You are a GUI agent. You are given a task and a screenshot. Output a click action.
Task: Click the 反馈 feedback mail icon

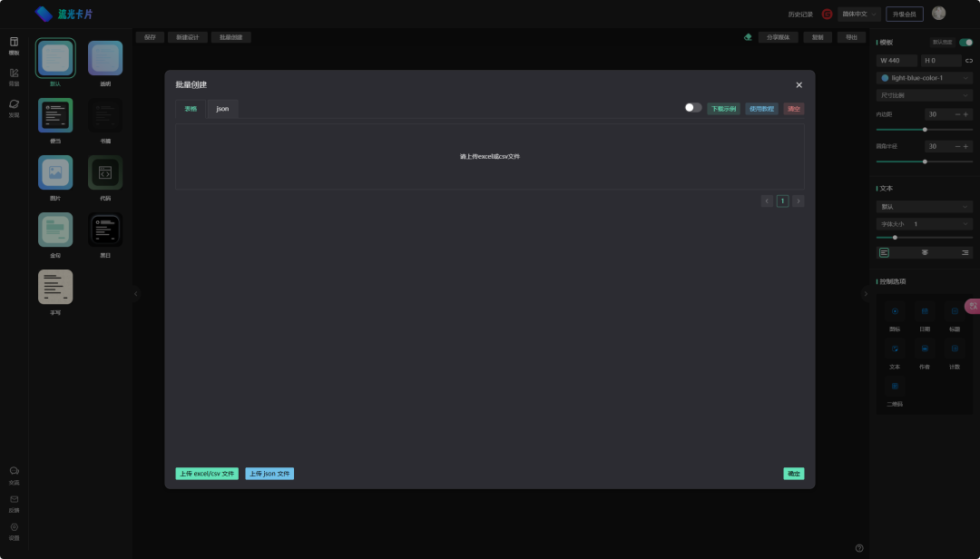[14, 502]
